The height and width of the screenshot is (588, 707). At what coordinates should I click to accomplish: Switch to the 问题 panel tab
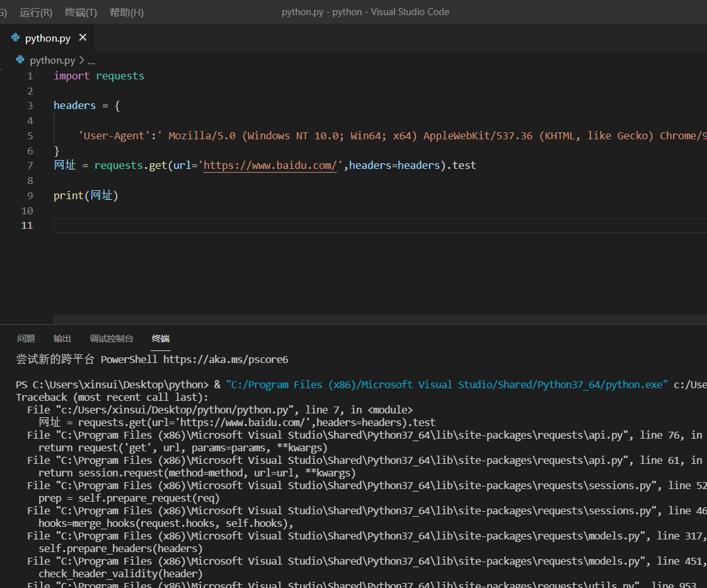click(x=26, y=338)
